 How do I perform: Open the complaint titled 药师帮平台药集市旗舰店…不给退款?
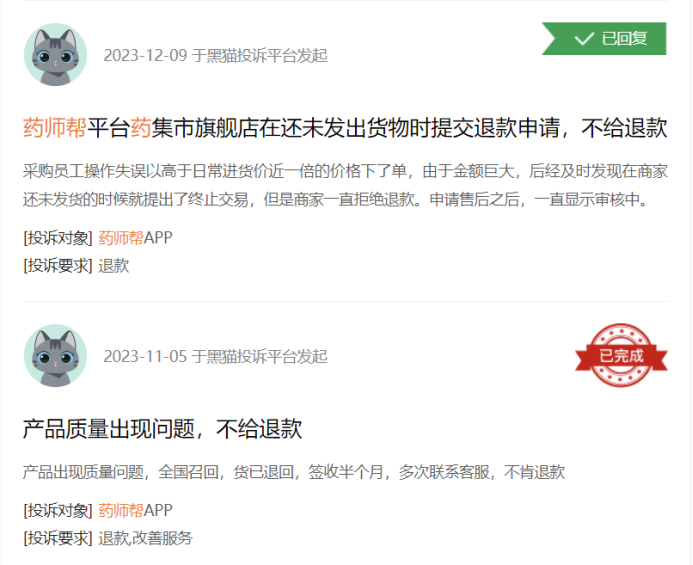[x=345, y=128]
